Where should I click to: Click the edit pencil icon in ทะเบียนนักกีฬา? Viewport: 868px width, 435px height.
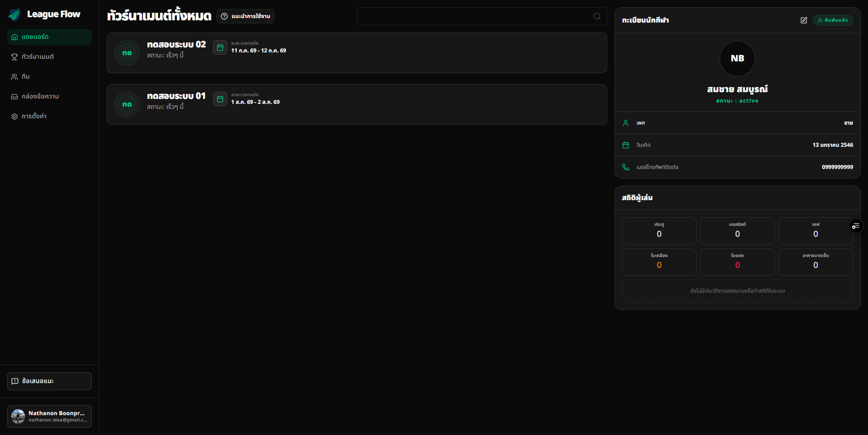click(804, 20)
